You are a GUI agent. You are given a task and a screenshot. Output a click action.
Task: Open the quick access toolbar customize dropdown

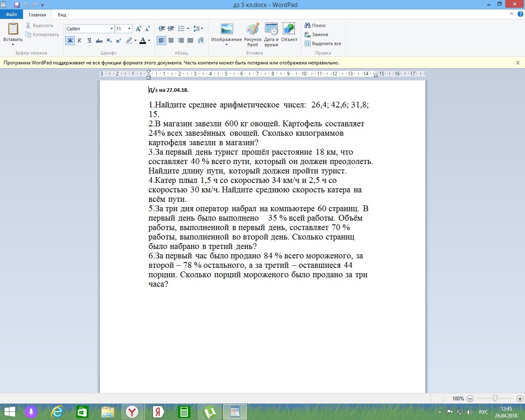pyautogui.click(x=43, y=5)
